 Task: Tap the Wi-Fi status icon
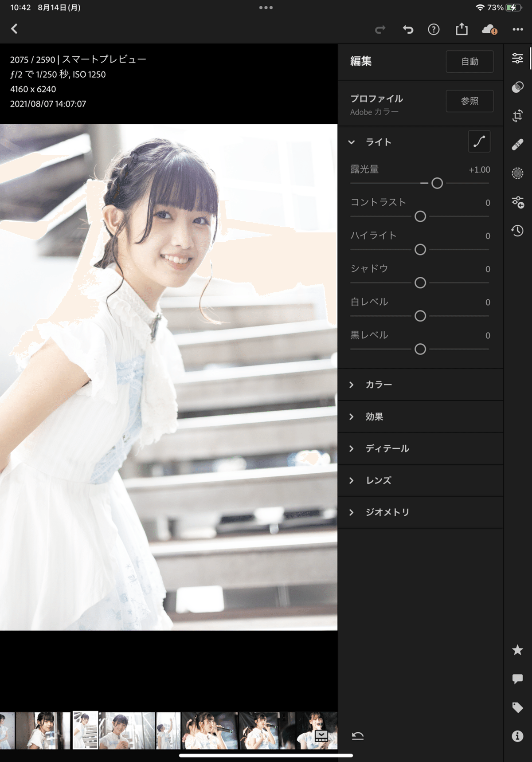480,8
